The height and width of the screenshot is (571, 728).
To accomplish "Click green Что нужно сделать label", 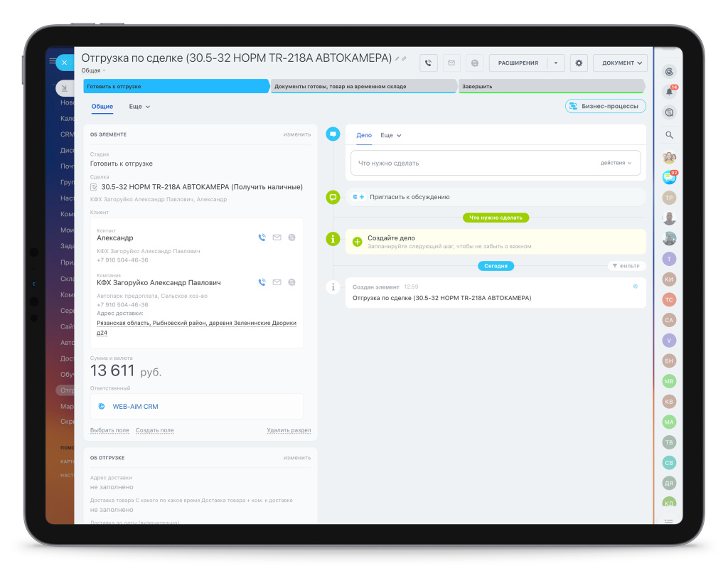I will (496, 218).
